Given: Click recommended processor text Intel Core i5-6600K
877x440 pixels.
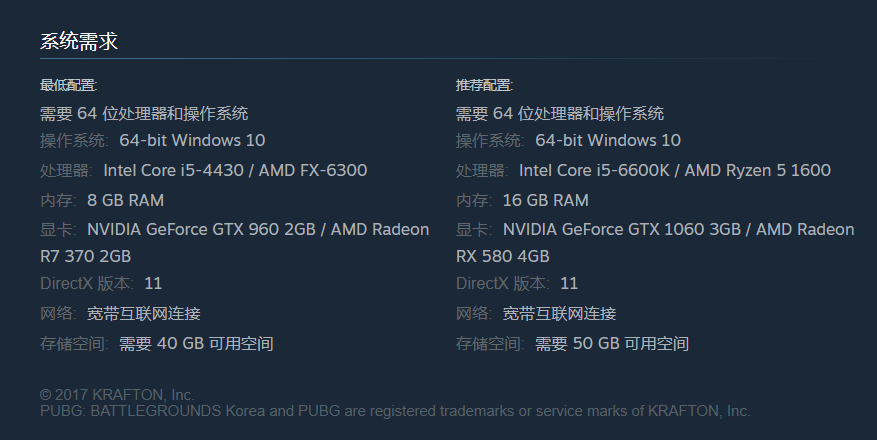Looking at the screenshot, I should [594, 171].
